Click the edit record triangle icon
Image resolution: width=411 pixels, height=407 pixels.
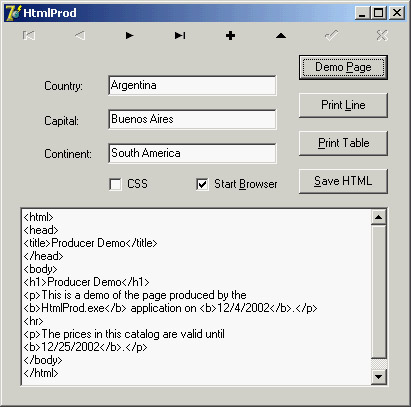point(281,35)
